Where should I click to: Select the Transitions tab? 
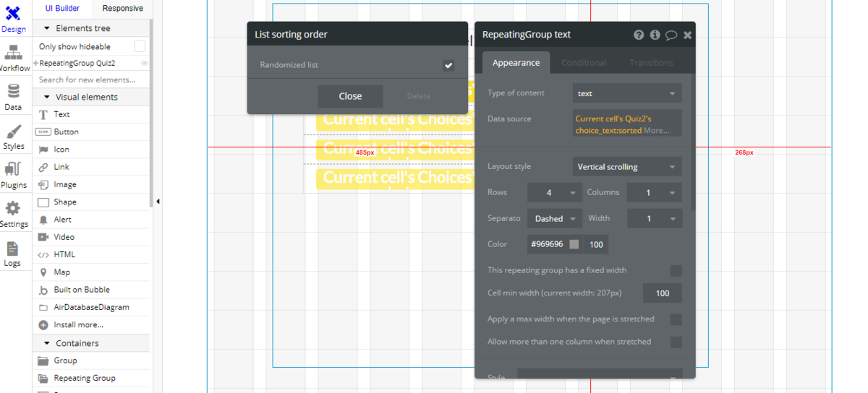coord(651,63)
